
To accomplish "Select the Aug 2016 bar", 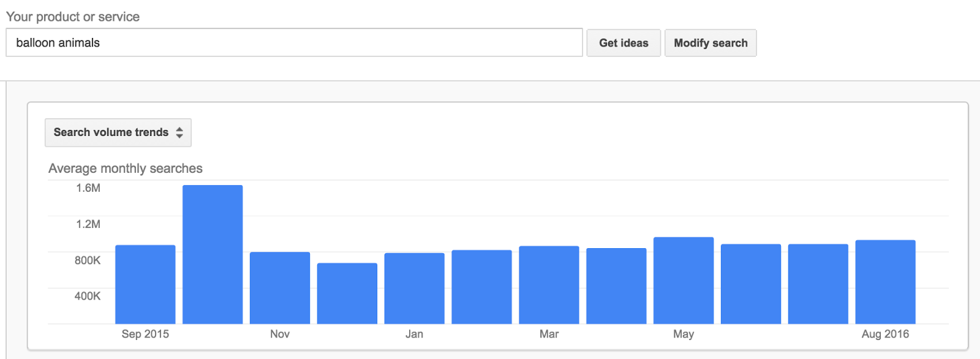I will click(x=886, y=282).
